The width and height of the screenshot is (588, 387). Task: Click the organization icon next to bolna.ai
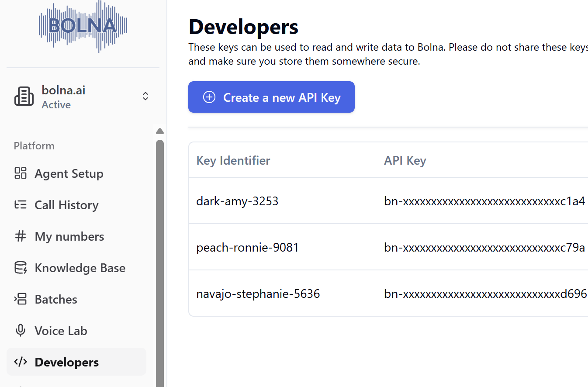pos(24,96)
